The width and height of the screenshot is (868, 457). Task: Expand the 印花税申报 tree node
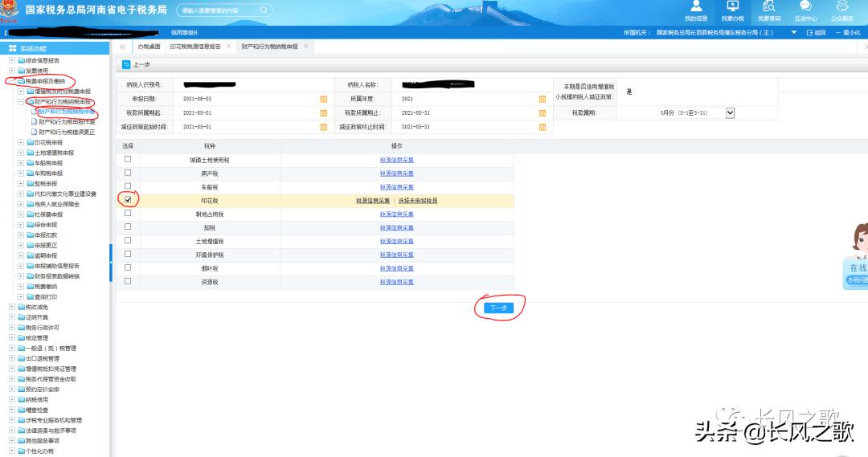(21, 143)
